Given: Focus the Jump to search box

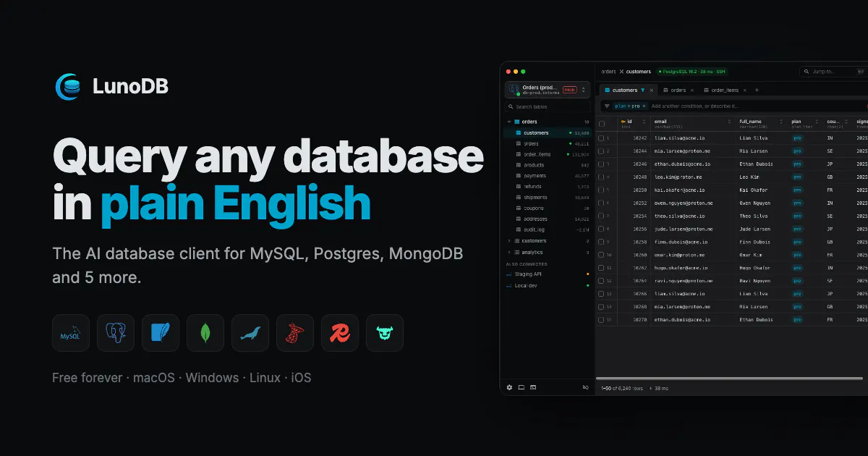Looking at the screenshot, I should click(x=833, y=72).
